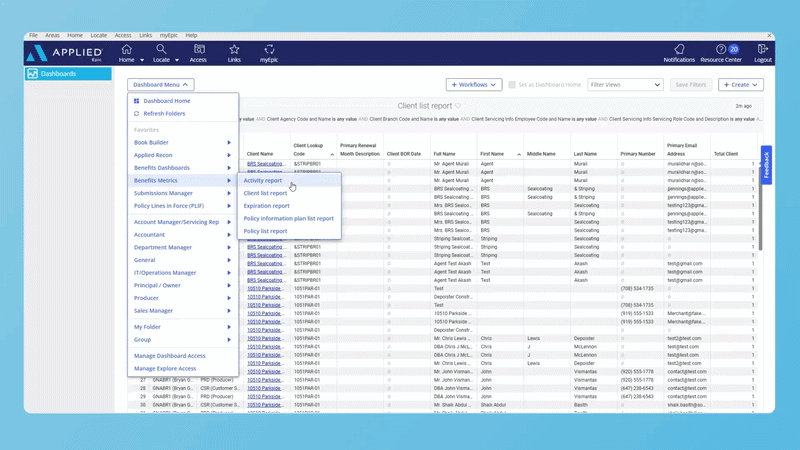Image resolution: width=800 pixels, height=450 pixels.
Task: Open Policy Lines in Force (PLIF) submenu
Action: point(183,206)
